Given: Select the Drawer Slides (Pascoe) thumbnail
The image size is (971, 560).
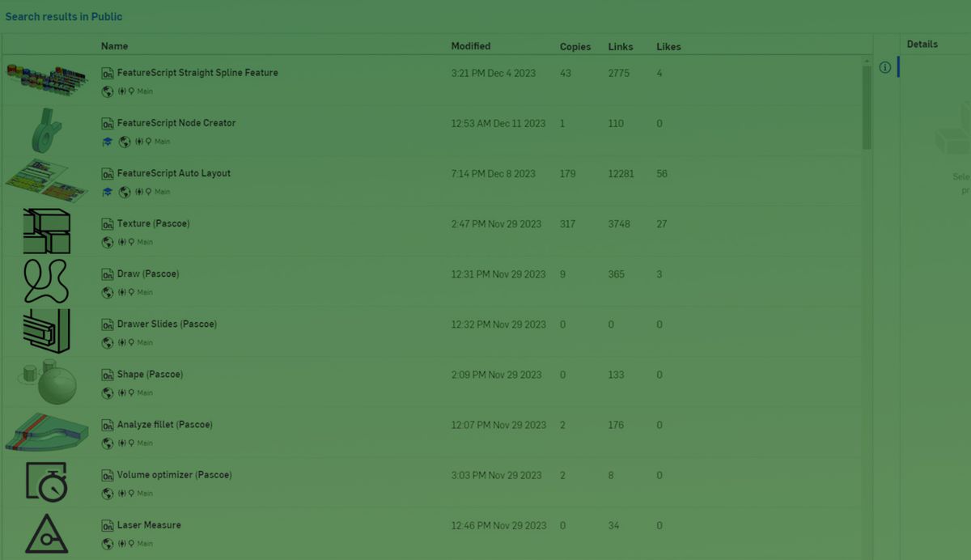Looking at the screenshot, I should pyautogui.click(x=47, y=332).
